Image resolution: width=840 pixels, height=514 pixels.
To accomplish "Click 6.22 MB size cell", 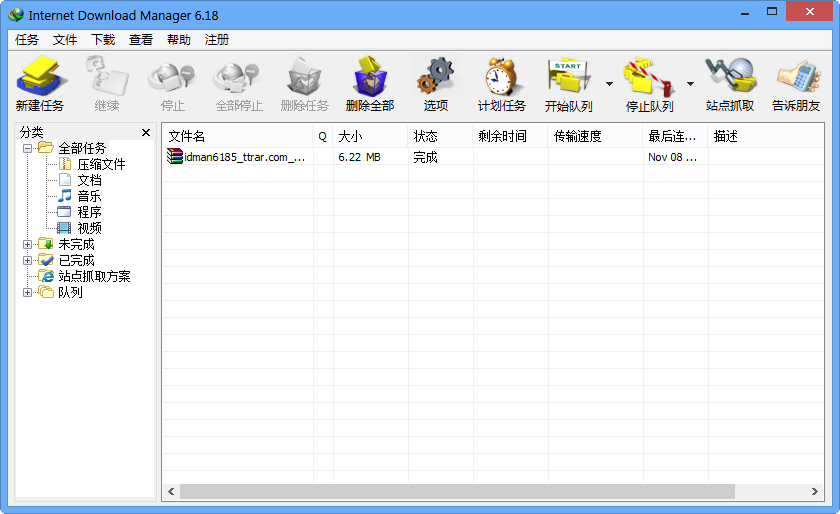I will (x=359, y=157).
